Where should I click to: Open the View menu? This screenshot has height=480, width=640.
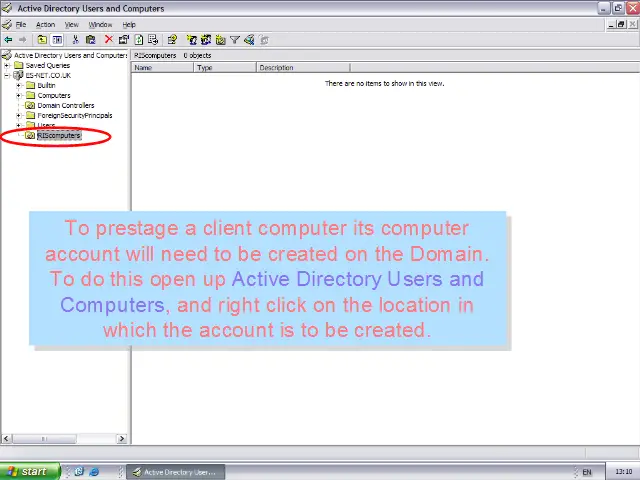pyautogui.click(x=72, y=24)
